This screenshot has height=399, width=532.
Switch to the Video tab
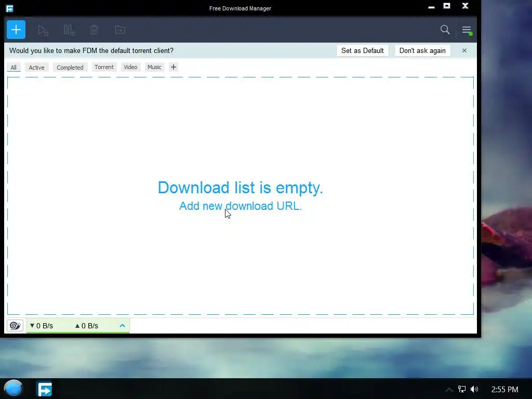130,67
